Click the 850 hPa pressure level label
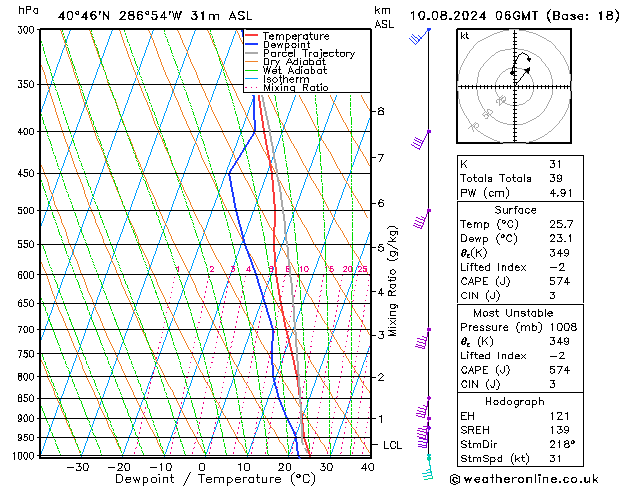 coord(26,398)
